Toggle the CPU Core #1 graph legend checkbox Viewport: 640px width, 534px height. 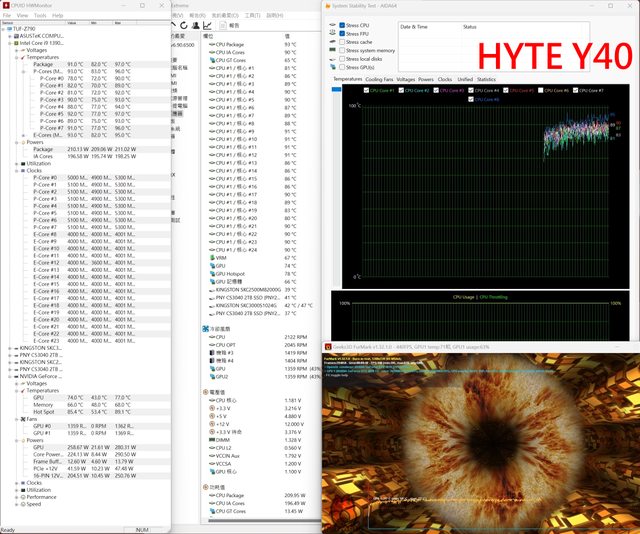click(366, 91)
